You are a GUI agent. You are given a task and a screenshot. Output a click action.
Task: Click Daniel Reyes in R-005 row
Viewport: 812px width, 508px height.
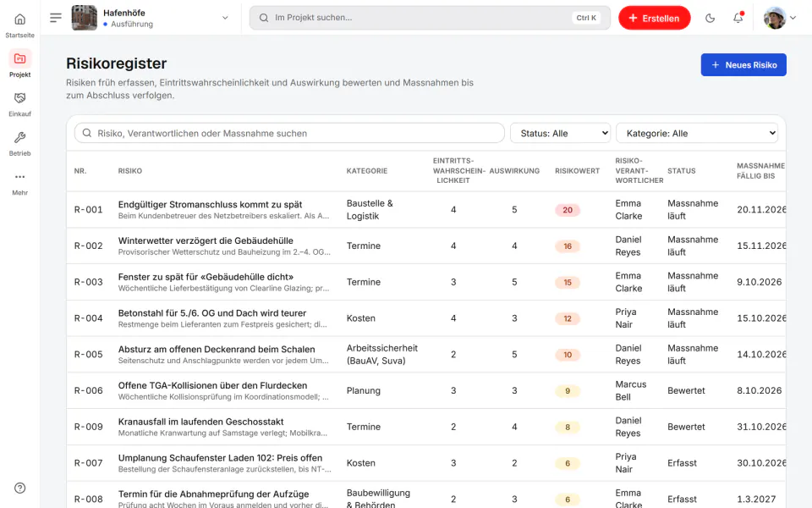point(628,355)
